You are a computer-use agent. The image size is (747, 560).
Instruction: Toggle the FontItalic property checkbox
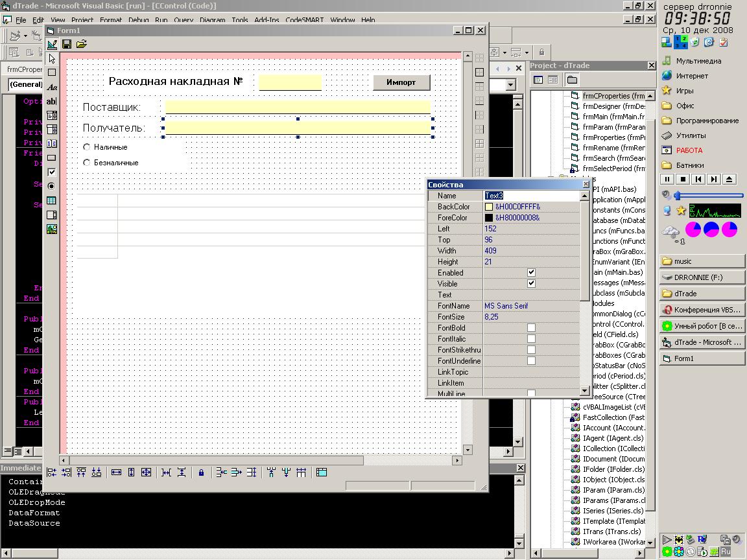531,338
